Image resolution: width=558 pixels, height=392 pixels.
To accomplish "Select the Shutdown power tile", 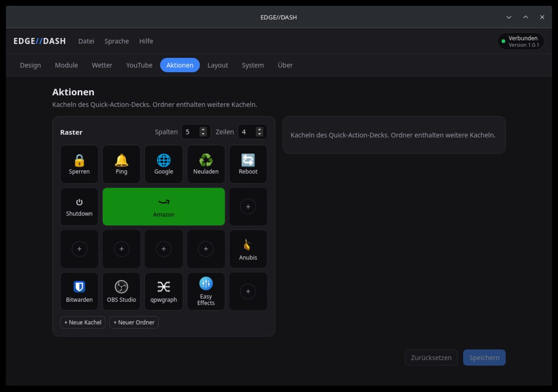I will click(79, 206).
